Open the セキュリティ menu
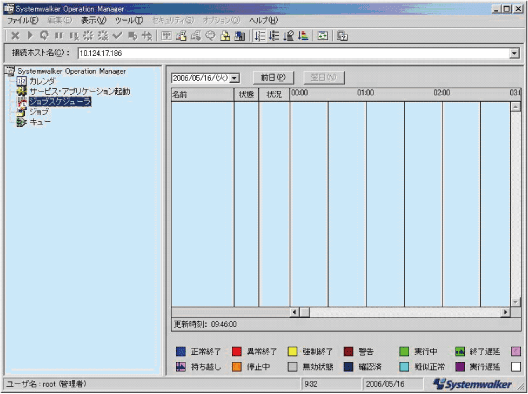 coord(173,20)
